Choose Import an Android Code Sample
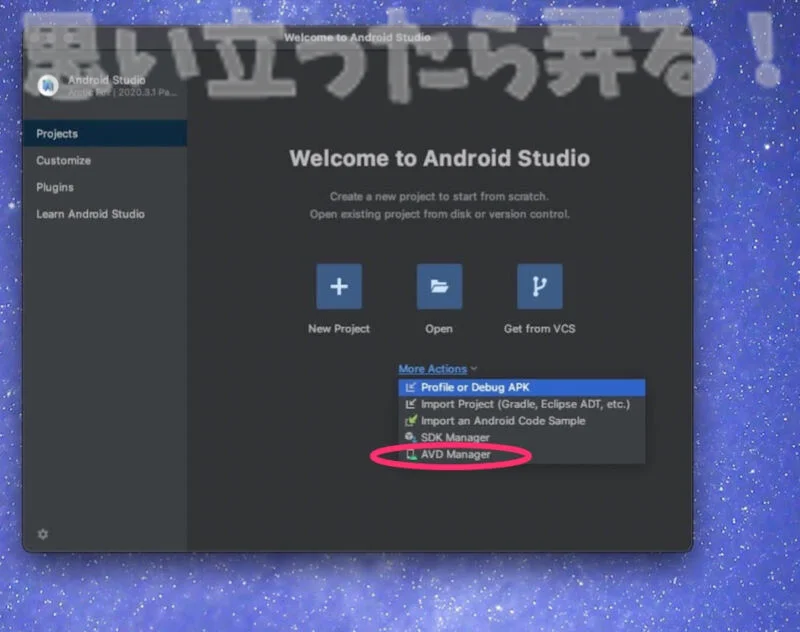 click(x=521, y=421)
